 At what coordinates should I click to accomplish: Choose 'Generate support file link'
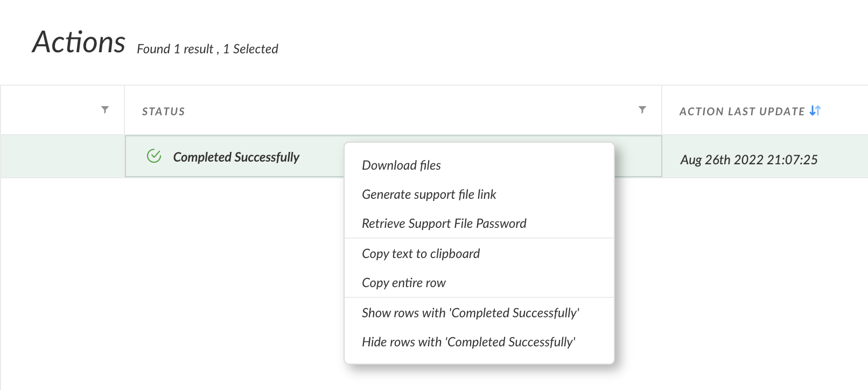point(429,194)
